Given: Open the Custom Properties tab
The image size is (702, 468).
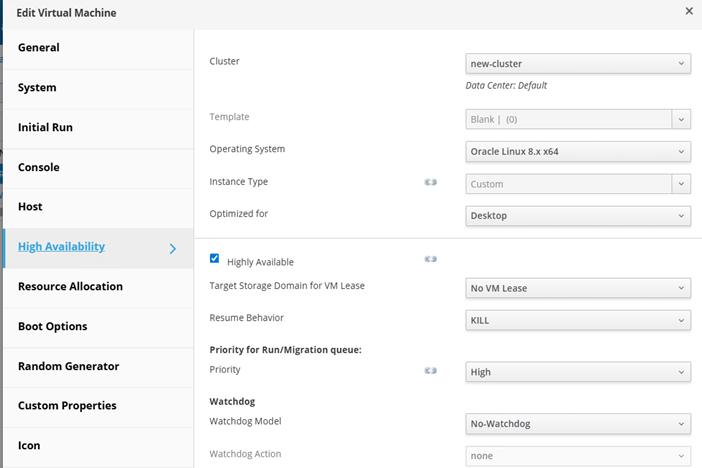Looking at the screenshot, I should pyautogui.click(x=67, y=406).
